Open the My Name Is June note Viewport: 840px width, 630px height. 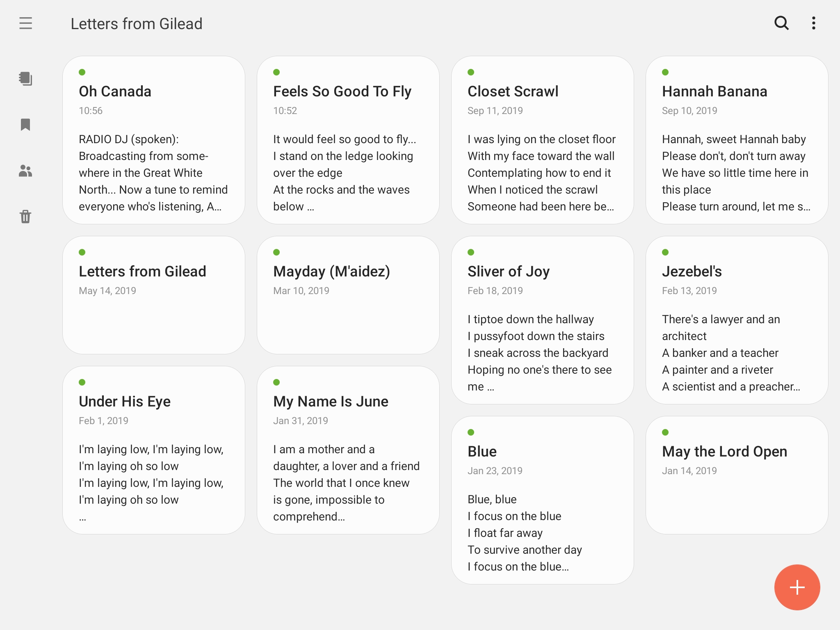click(x=348, y=450)
